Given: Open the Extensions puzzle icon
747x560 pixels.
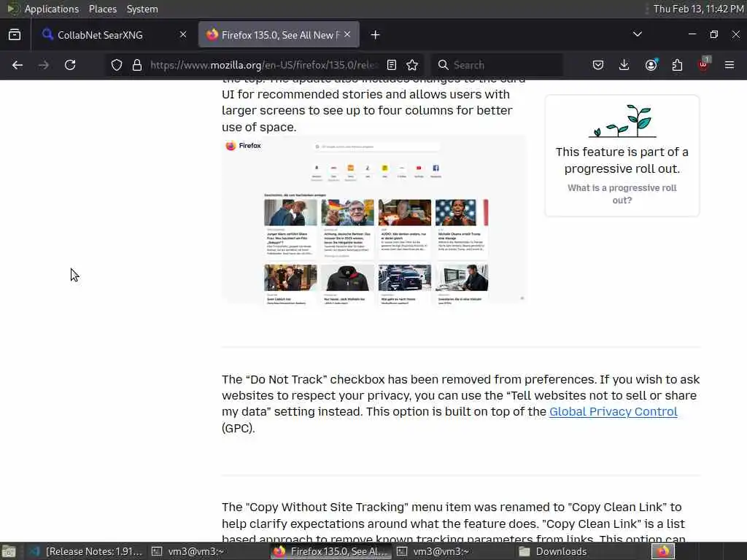Looking at the screenshot, I should coord(677,65).
